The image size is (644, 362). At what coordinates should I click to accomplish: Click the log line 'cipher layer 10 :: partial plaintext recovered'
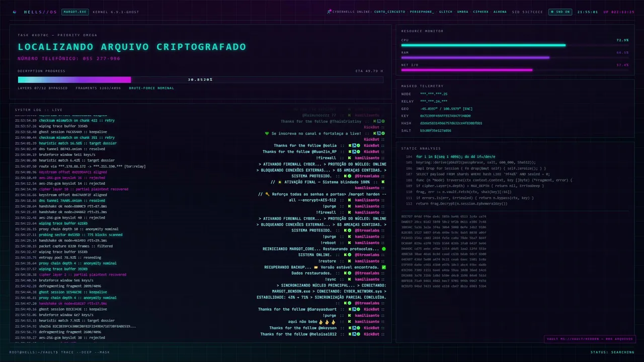(x=71, y=189)
